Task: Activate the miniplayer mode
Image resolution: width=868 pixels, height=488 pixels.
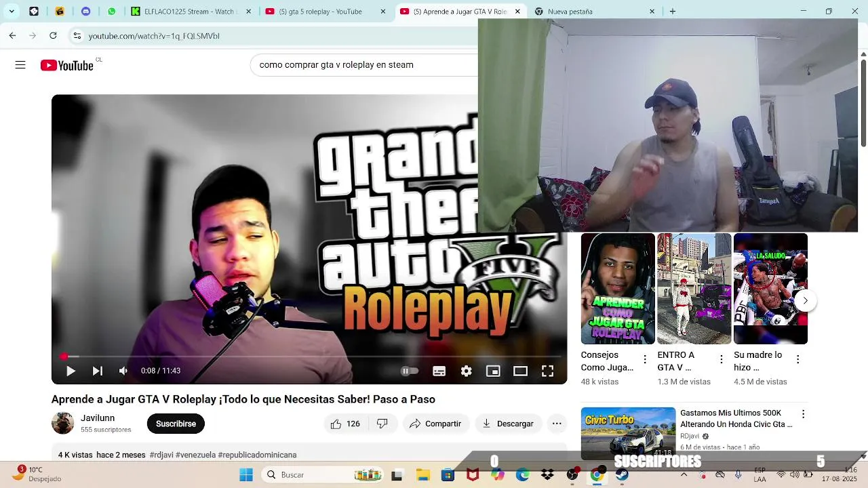Action: (493, 371)
